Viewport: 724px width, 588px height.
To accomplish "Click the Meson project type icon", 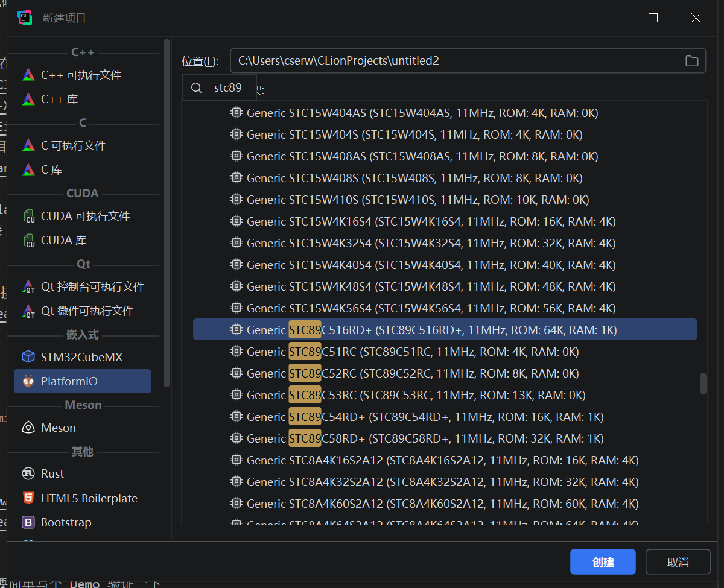I will point(28,428).
